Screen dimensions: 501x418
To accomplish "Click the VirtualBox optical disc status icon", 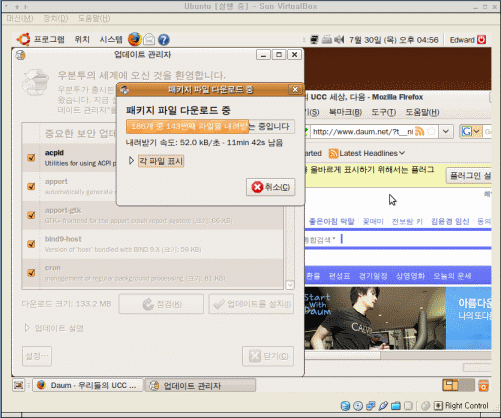I will (358, 406).
